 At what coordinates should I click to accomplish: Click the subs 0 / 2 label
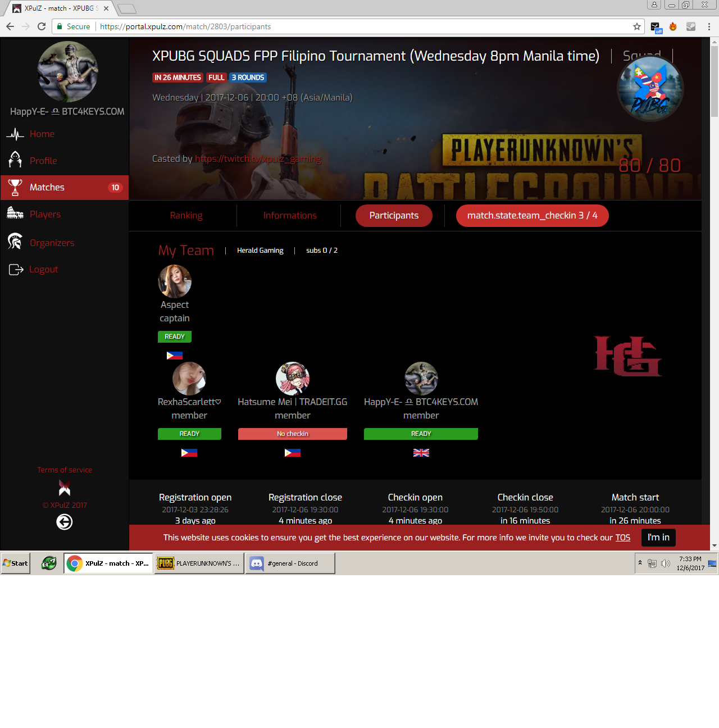(x=322, y=251)
